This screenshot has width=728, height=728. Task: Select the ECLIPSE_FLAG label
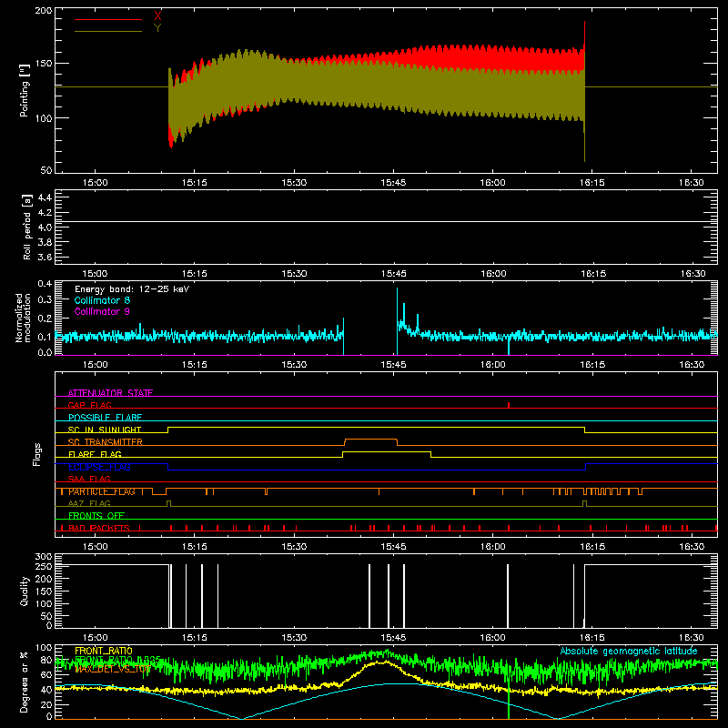coord(99,467)
